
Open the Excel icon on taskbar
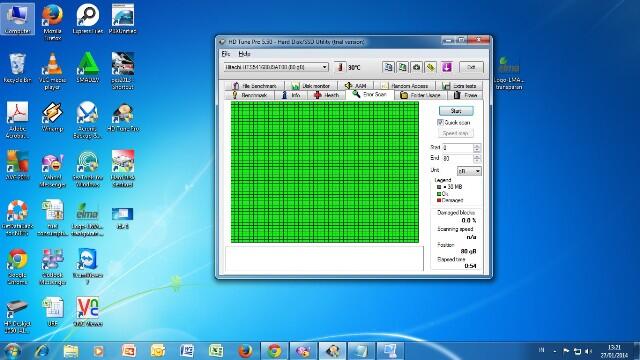coord(216,351)
